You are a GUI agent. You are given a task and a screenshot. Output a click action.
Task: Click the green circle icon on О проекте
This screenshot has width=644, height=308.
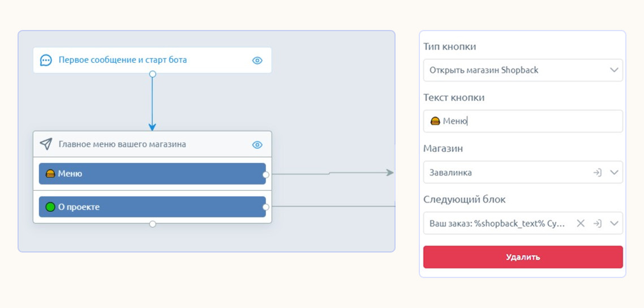pos(50,207)
